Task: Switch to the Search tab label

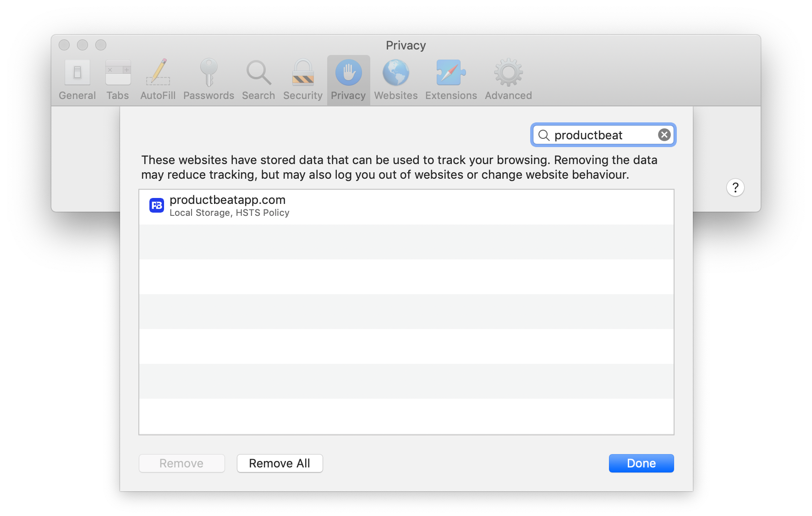Action: 258,95
